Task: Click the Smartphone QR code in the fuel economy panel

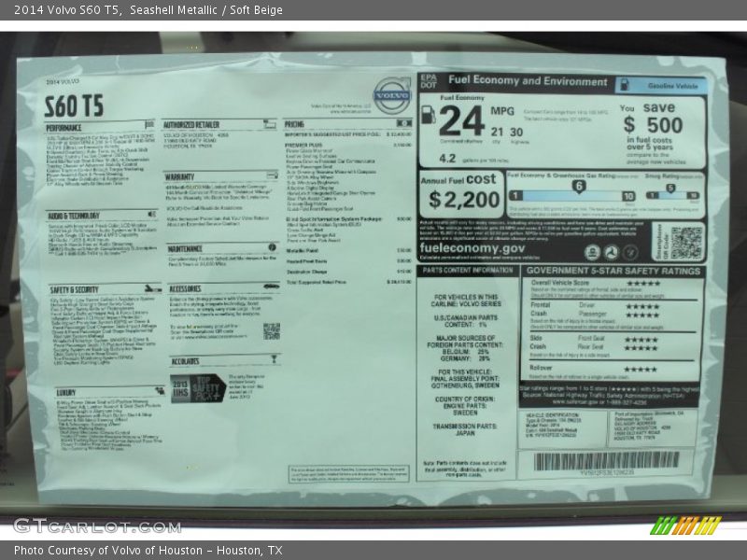Action: coord(686,243)
